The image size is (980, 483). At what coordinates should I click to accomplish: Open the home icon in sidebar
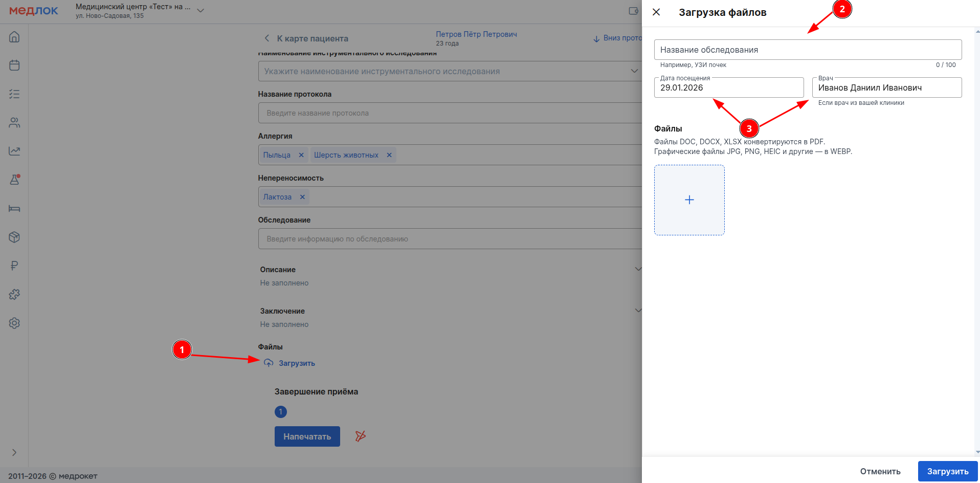click(x=14, y=37)
